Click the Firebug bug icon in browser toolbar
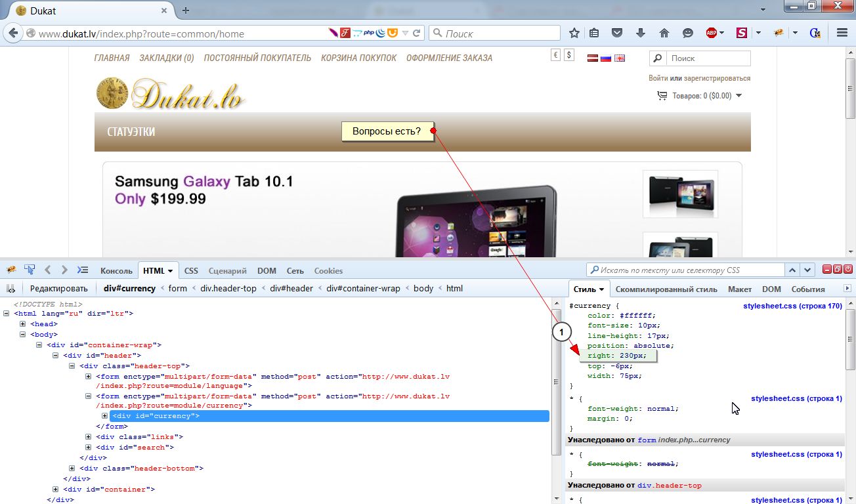Screen dimensions: 856x504 click(x=779, y=33)
